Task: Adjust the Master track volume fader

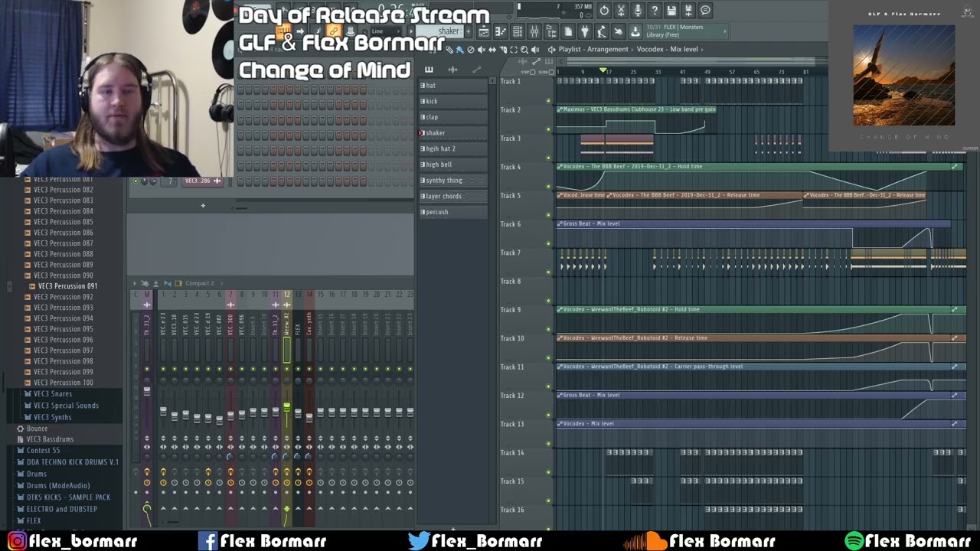Action: click(147, 391)
